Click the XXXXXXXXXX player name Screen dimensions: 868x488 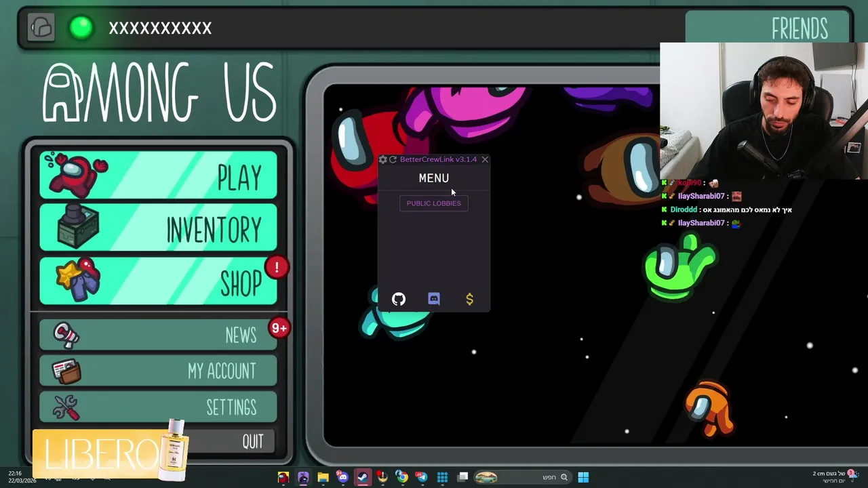pos(160,28)
